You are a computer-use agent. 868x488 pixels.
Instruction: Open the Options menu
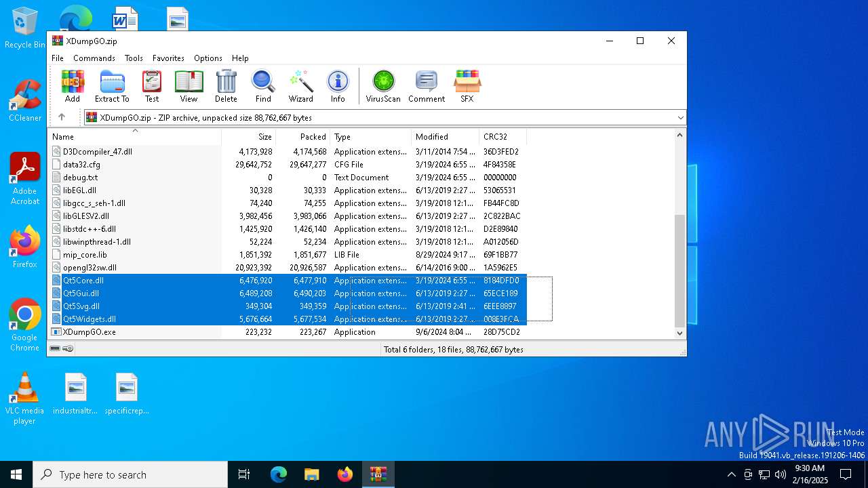(x=208, y=58)
